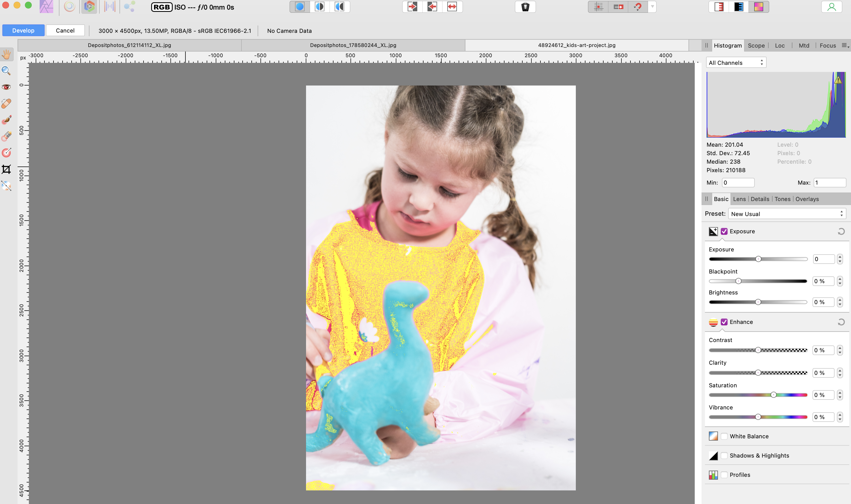Switch to the Loc tab

(x=780, y=46)
